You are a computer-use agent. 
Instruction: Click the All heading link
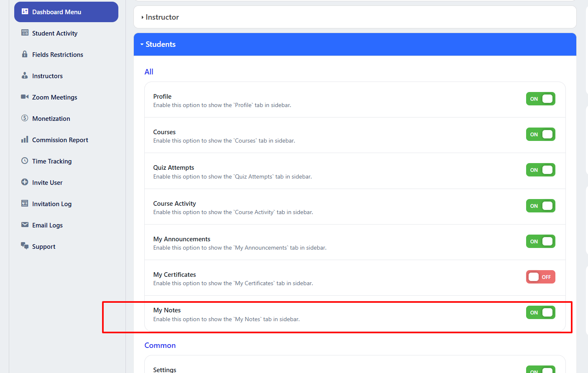coord(149,72)
